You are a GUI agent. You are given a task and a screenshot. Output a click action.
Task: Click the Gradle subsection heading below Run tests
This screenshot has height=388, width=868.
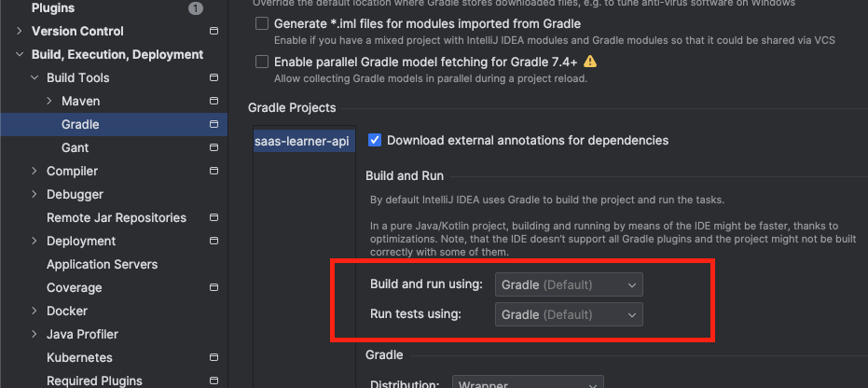pos(384,354)
